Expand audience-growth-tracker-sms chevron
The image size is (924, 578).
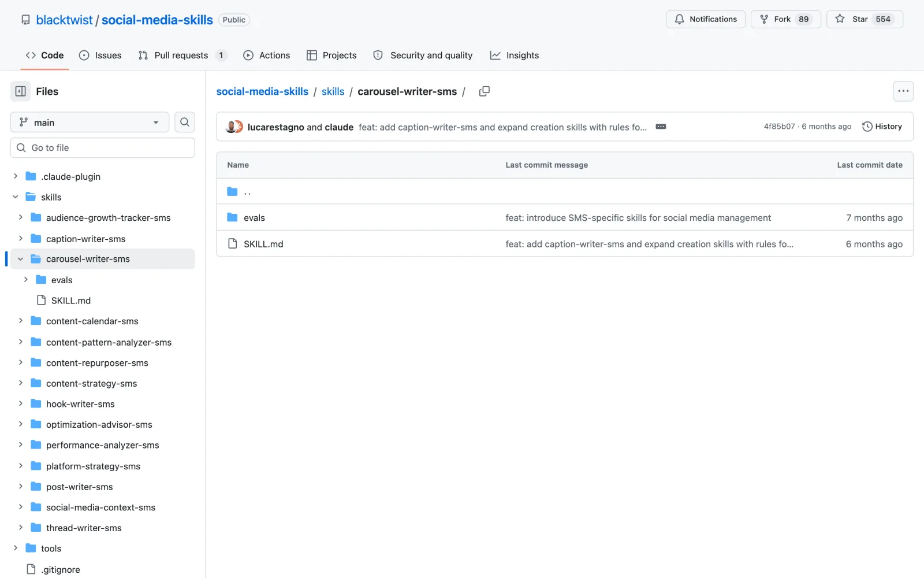pos(21,217)
